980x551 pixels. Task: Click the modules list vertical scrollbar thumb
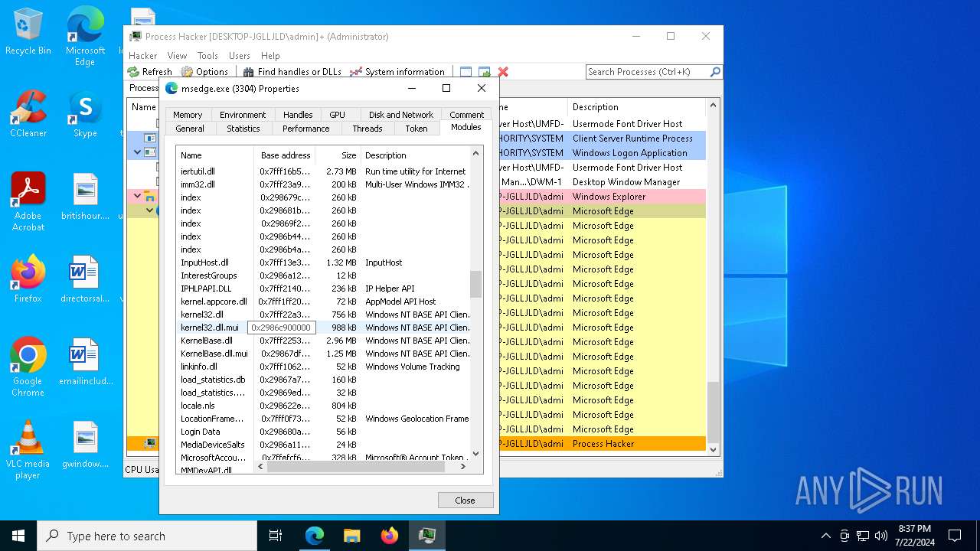(476, 284)
